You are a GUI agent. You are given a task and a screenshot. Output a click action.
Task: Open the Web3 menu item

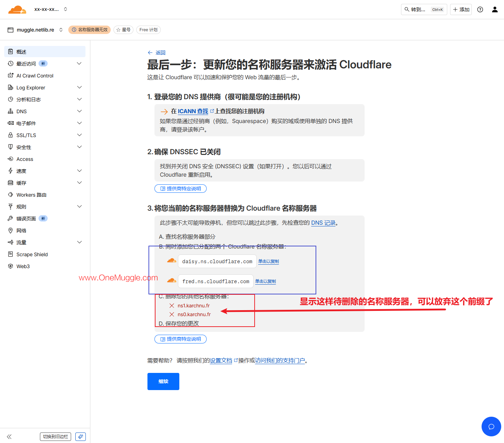pos(45,266)
